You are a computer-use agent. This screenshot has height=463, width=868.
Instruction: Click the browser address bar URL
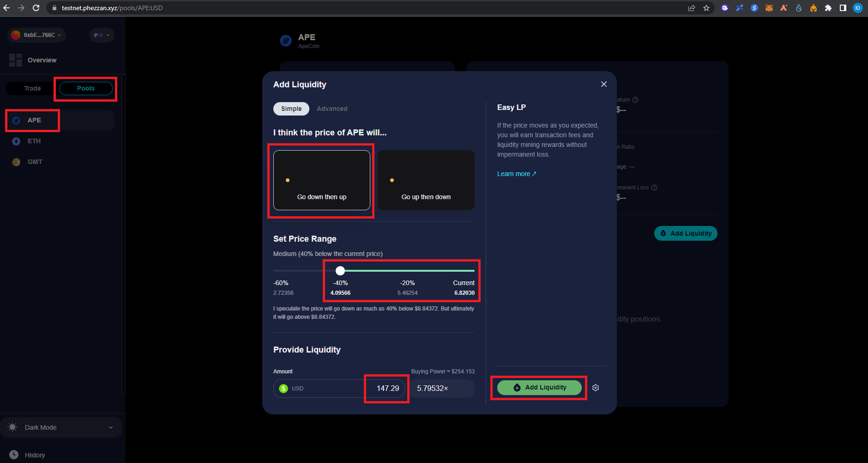click(x=112, y=8)
